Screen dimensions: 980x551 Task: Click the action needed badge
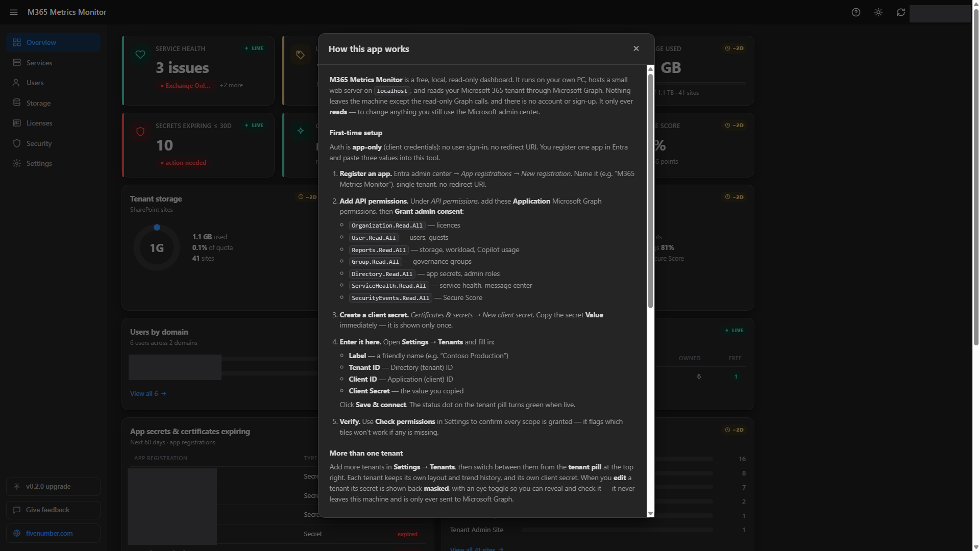coord(183,163)
